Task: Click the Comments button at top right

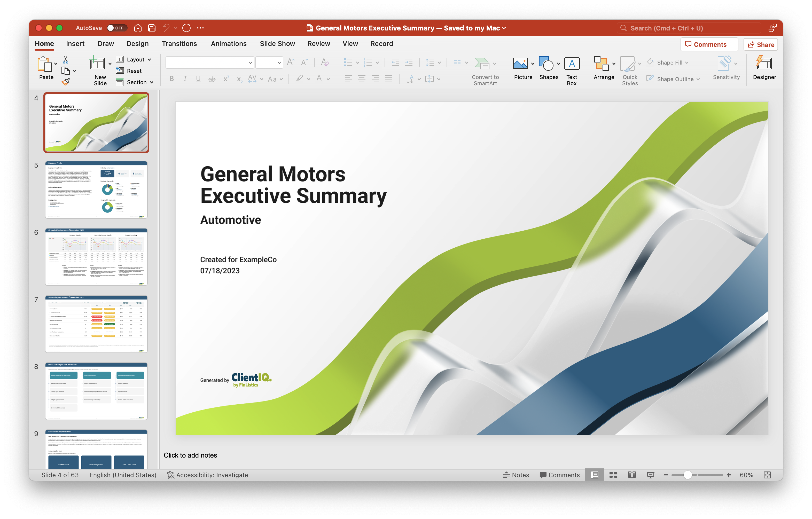Action: (x=709, y=44)
